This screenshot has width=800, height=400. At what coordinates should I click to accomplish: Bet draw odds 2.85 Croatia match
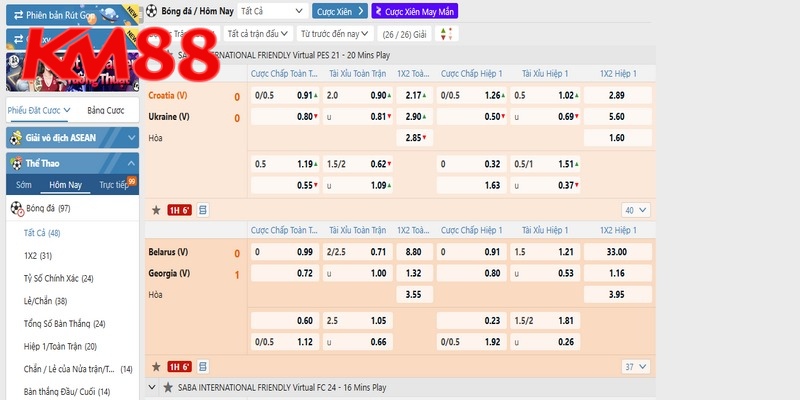(x=414, y=138)
